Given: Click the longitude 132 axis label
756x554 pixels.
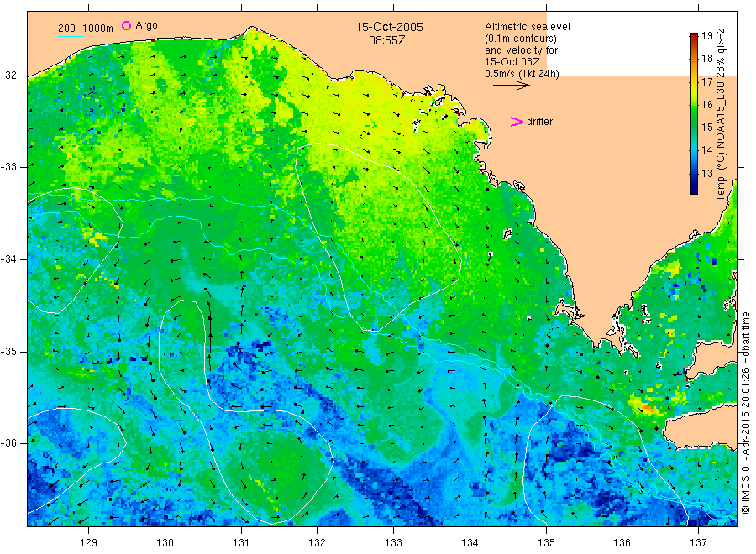Looking at the screenshot, I should [318, 543].
